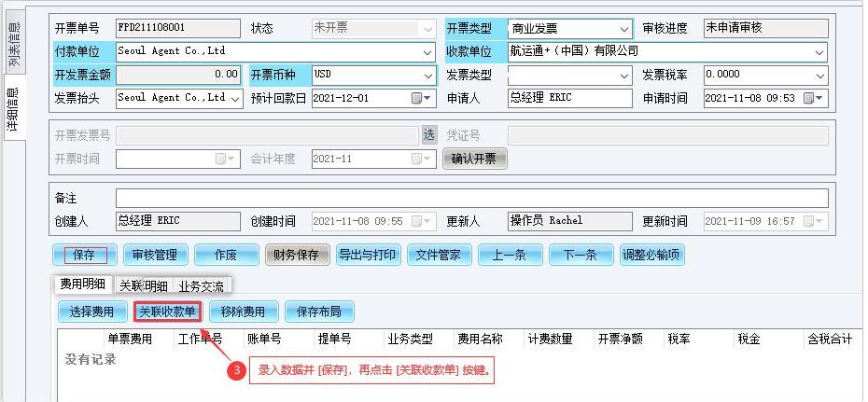Viewport: 868px width, 402px height.
Task: Switch to the 关联明细 tab
Action: (143, 285)
